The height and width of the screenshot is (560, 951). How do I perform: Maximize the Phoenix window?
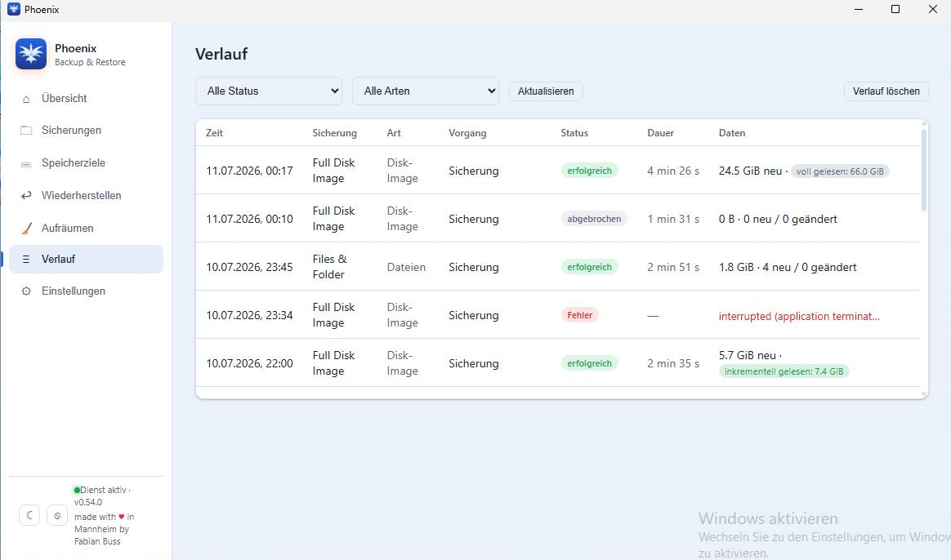tap(895, 9)
